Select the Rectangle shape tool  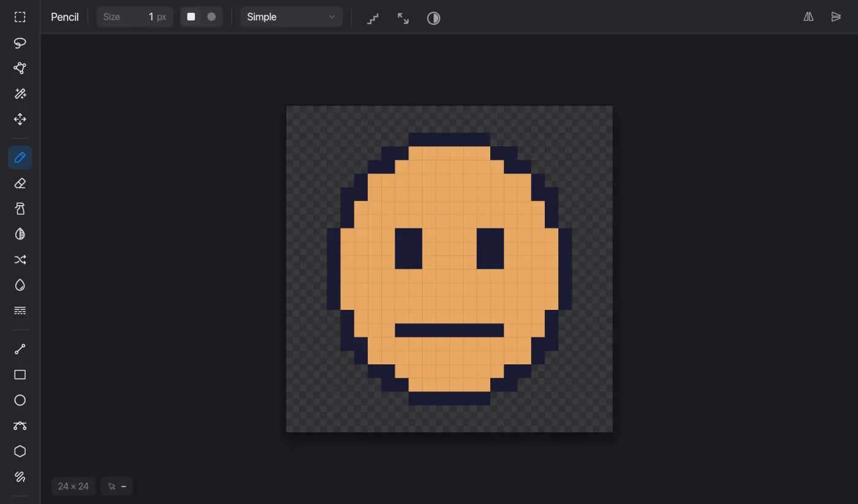pyautogui.click(x=20, y=375)
